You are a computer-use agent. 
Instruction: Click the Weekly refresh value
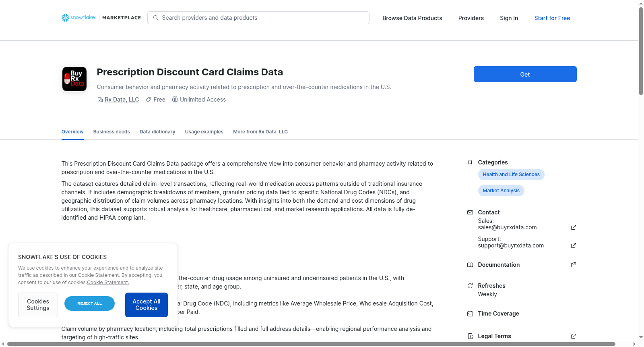[487, 294]
